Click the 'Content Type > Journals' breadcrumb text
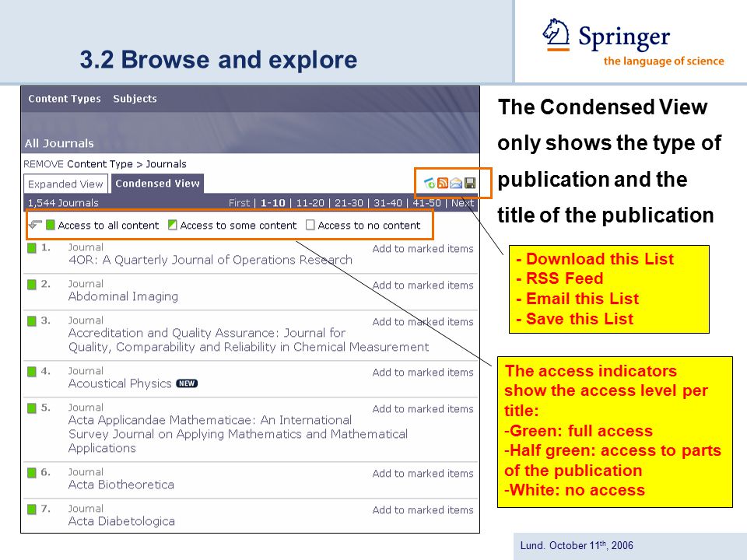The width and height of the screenshot is (747, 560). point(127,164)
